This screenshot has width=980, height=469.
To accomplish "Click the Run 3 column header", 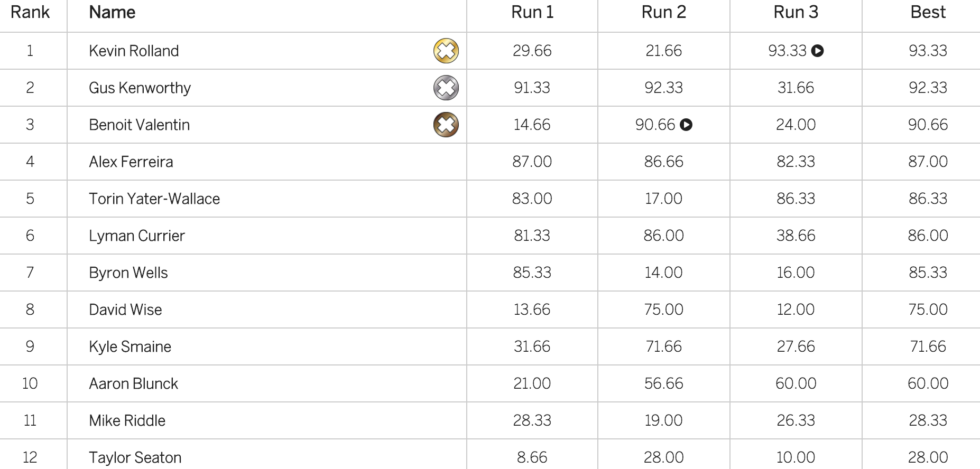I will (x=796, y=13).
